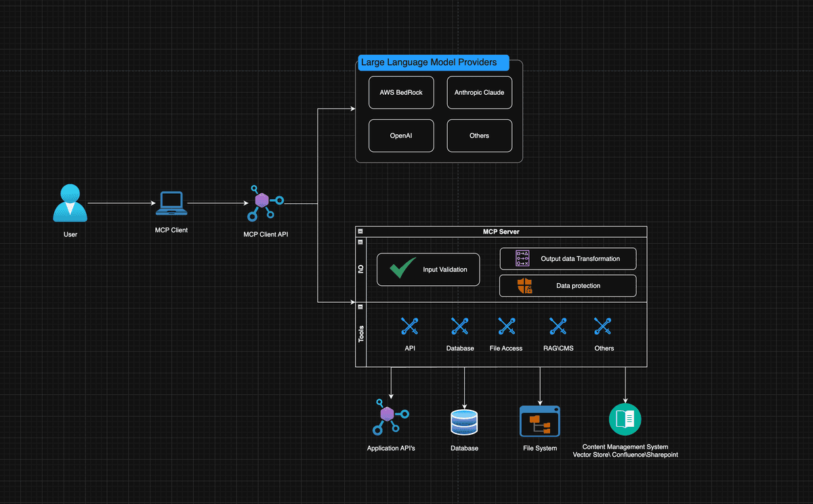
Task: Select the Database cylinder icon below server
Action: tap(464, 422)
